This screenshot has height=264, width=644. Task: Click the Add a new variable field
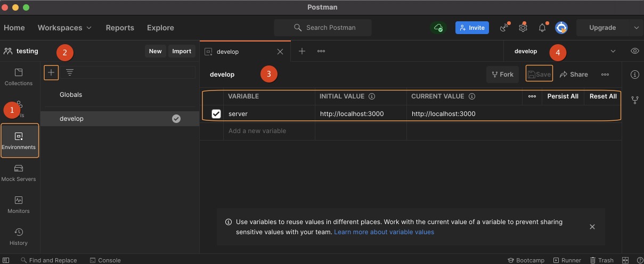click(269, 131)
